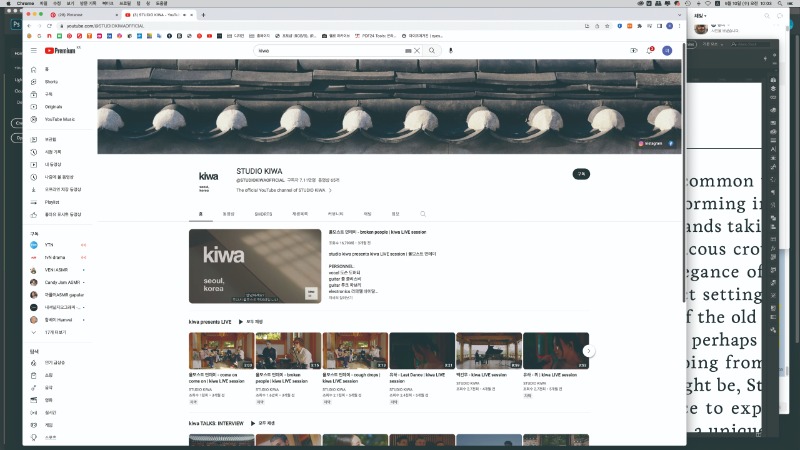Viewport: 800px width, 450px height.
Task: Click the YouTube search input field
Action: (x=330, y=51)
